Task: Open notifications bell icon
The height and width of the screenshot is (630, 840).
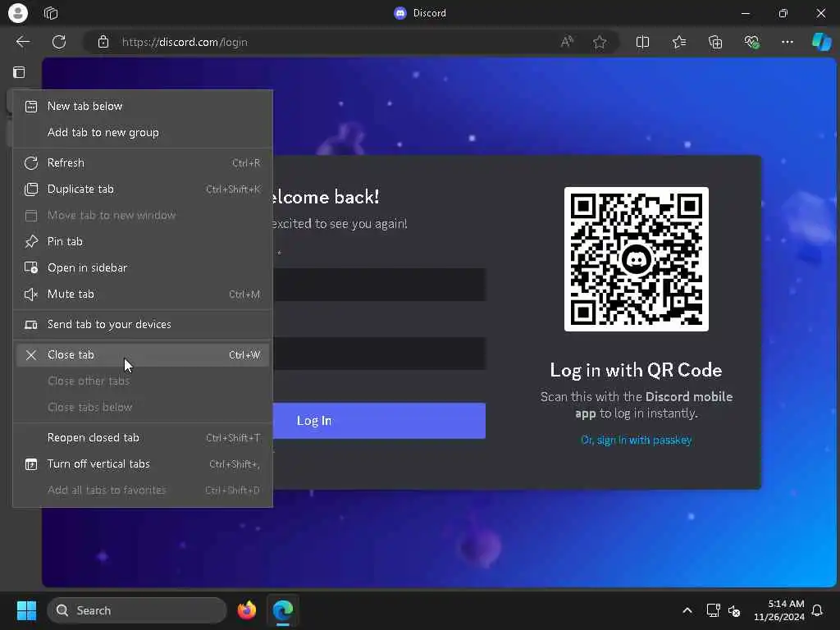Action: pyautogui.click(x=817, y=610)
